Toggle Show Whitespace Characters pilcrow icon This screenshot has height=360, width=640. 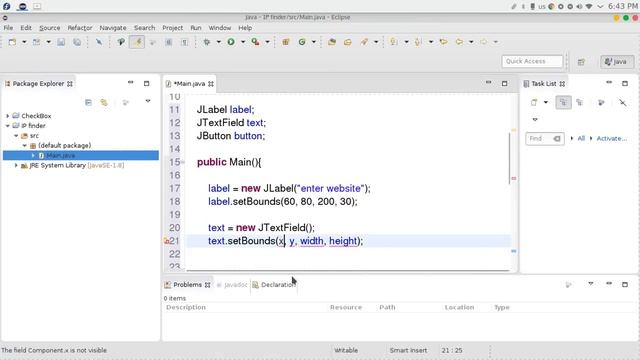pos(184,42)
